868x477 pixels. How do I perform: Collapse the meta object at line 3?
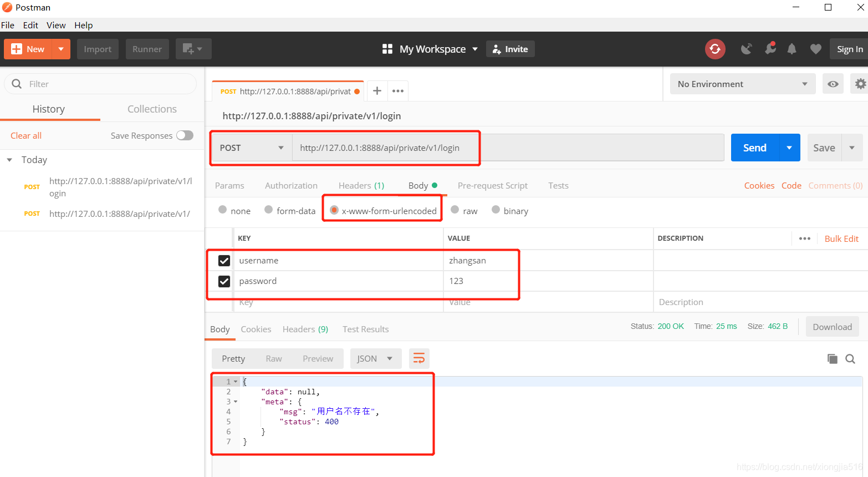(236, 402)
